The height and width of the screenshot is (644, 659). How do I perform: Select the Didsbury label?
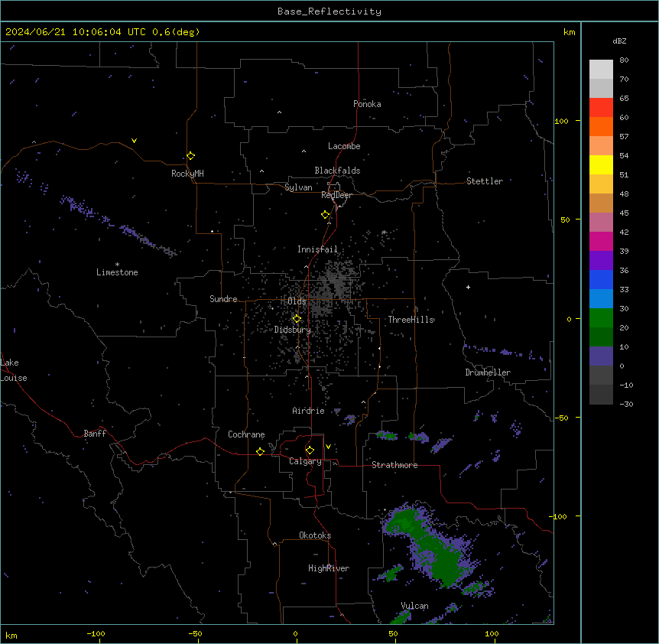[293, 330]
